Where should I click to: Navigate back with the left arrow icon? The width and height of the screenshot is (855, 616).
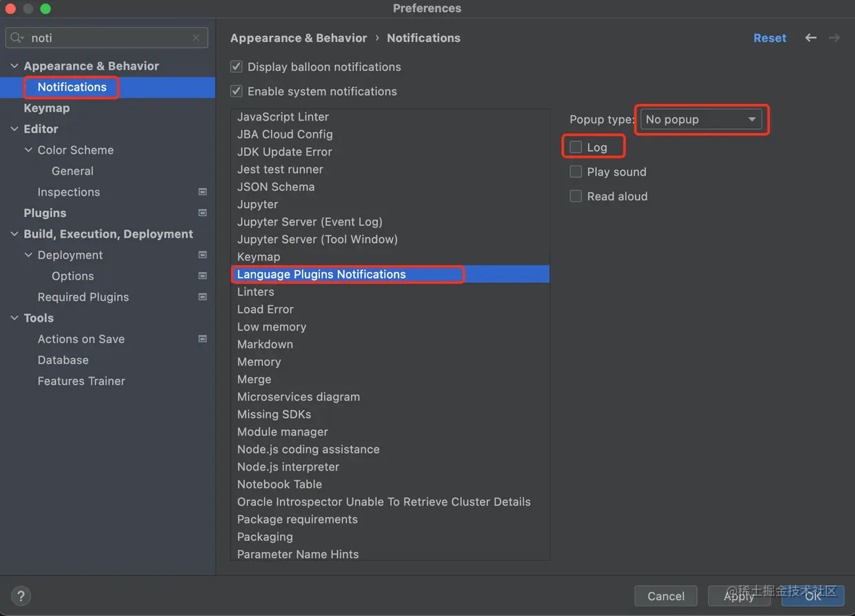click(x=811, y=38)
